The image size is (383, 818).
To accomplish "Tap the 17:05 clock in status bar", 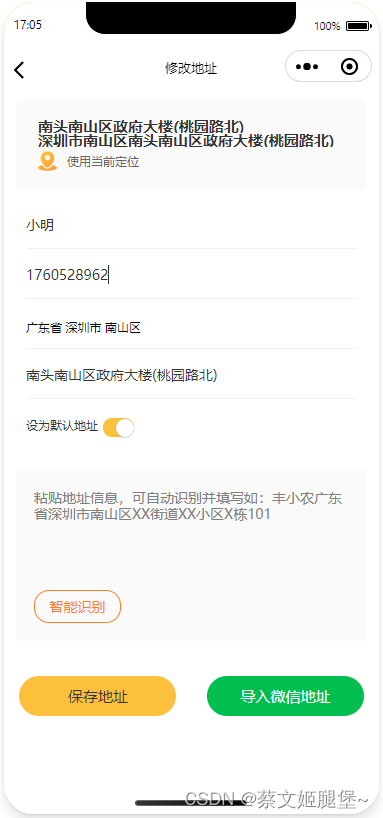I will coord(28,25).
